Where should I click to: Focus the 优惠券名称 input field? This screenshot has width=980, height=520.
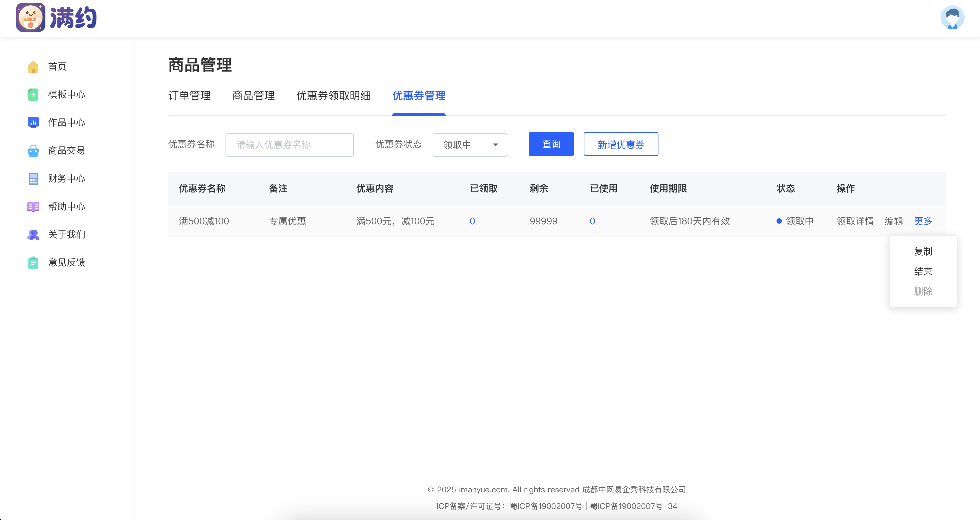[289, 145]
